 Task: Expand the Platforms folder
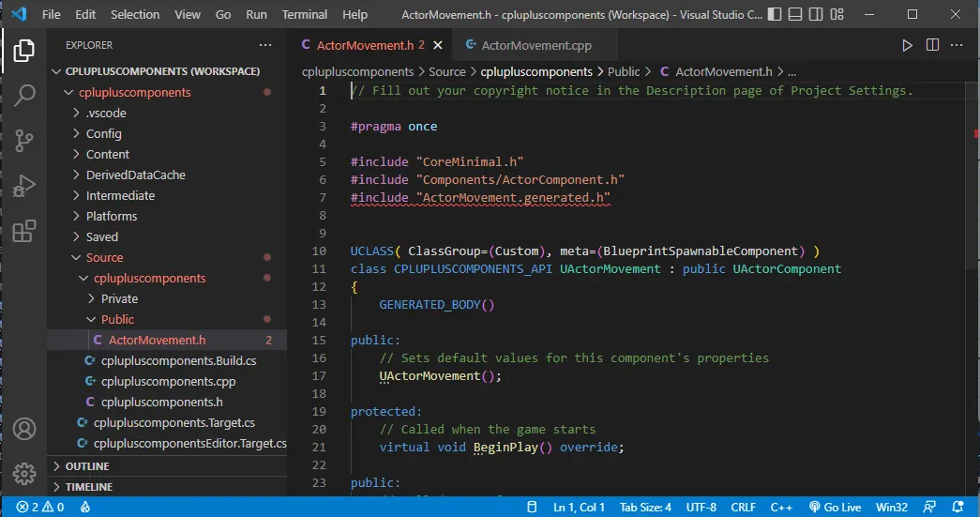click(x=168, y=216)
